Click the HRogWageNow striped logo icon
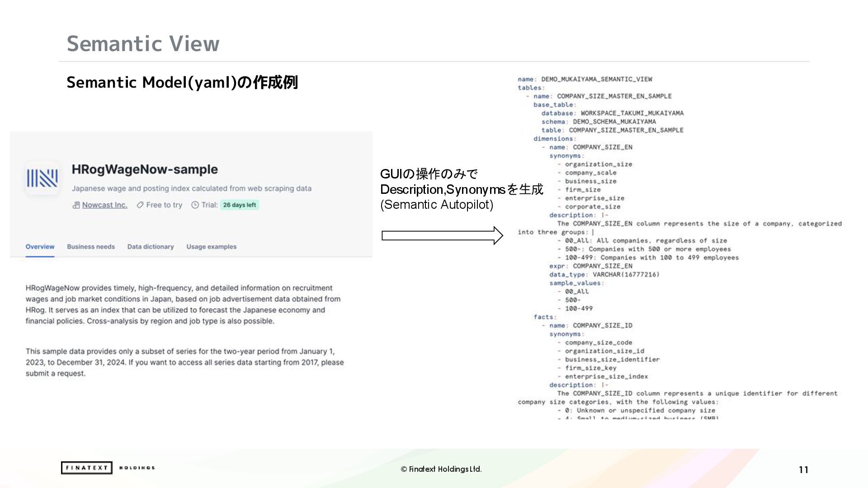 [x=42, y=178]
